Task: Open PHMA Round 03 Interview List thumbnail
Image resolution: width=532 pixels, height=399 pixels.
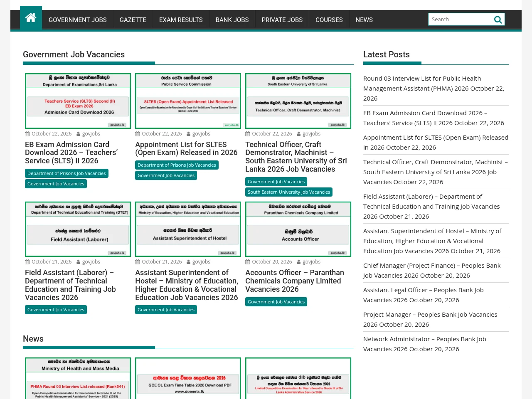Action: tap(78, 378)
